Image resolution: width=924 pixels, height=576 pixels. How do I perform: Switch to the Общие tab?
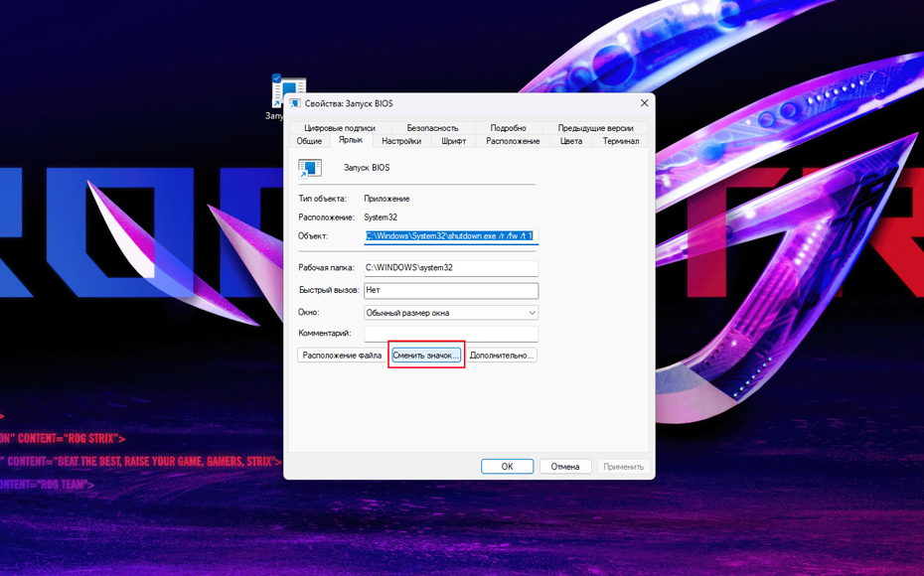pyautogui.click(x=309, y=141)
